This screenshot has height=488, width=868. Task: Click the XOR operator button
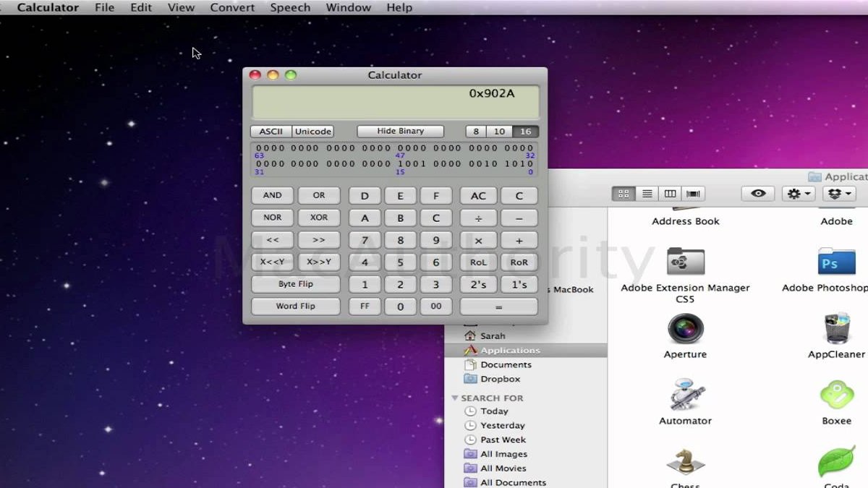pos(319,218)
